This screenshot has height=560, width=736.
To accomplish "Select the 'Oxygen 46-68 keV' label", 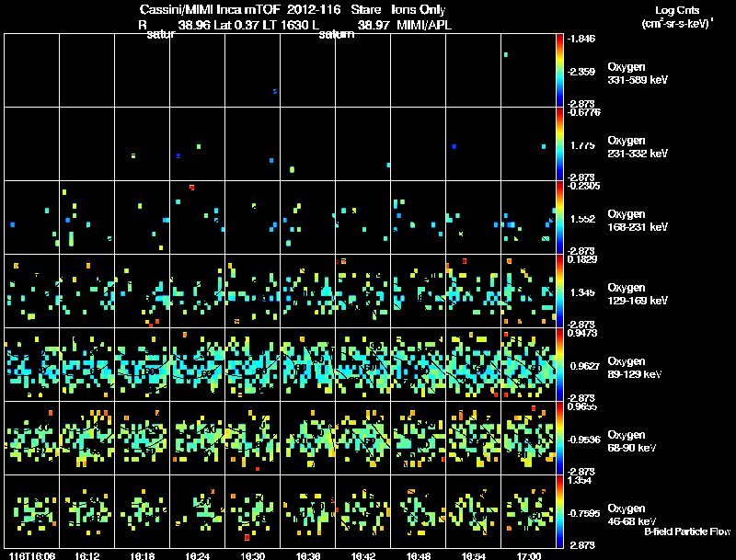I will coord(632,515).
